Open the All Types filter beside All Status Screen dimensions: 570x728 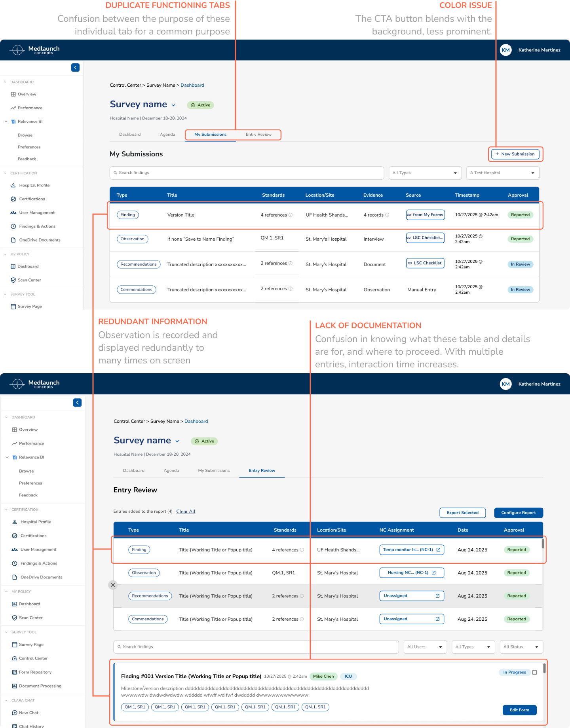point(473,647)
